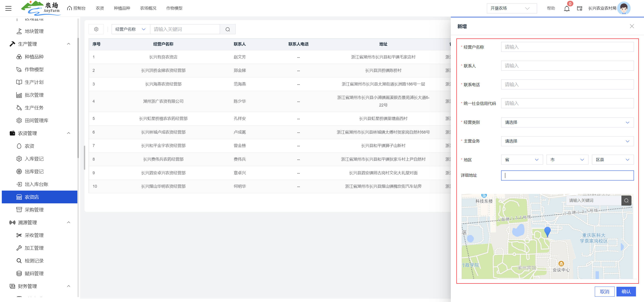Click the search magnifier beside keyword input
Image resolution: width=644 pixels, height=302 pixels.
coord(227,29)
